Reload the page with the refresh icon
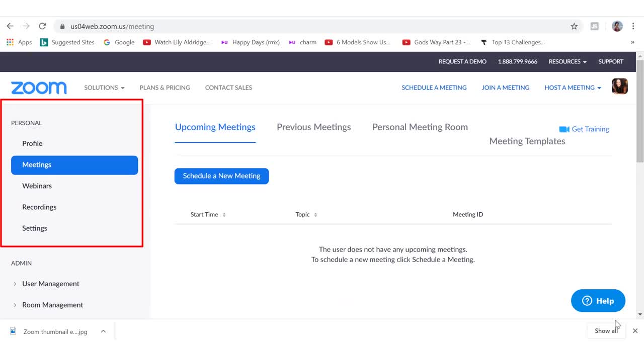Image resolution: width=644 pixels, height=343 pixels. pos(42,26)
